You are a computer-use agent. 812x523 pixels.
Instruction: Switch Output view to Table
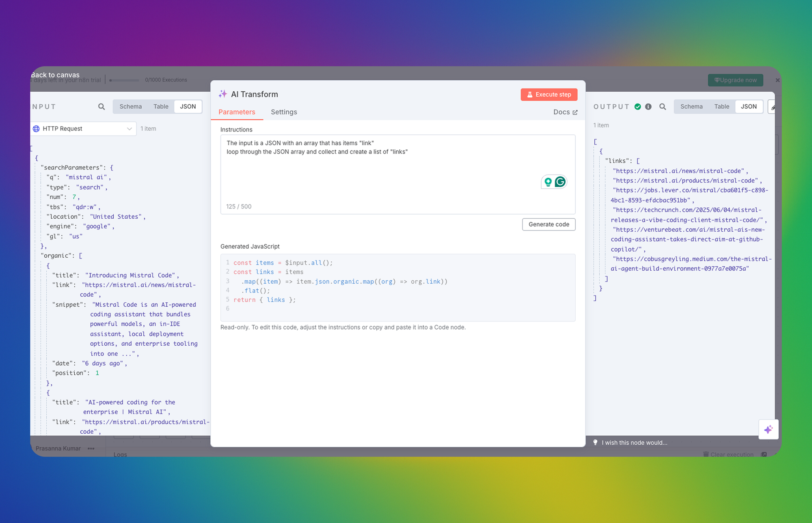point(721,106)
